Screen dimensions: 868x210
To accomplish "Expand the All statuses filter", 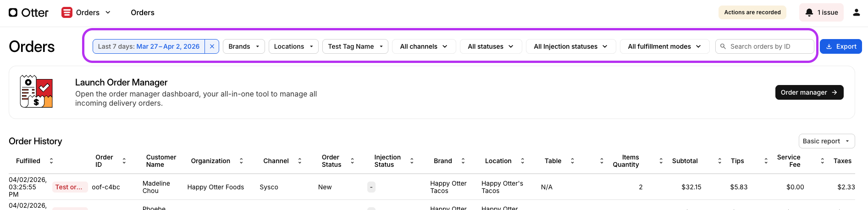I will pyautogui.click(x=490, y=46).
